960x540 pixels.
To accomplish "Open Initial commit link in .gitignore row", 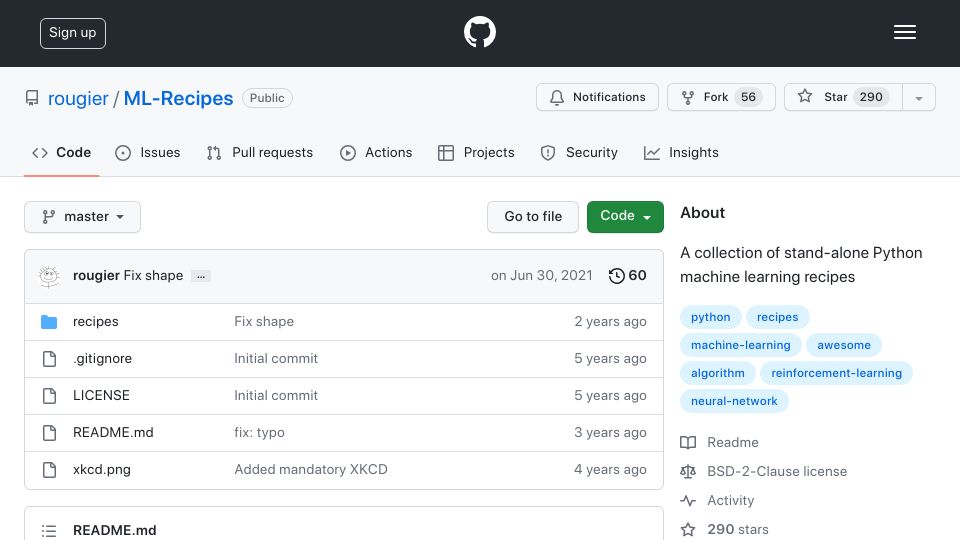I will coord(276,359).
